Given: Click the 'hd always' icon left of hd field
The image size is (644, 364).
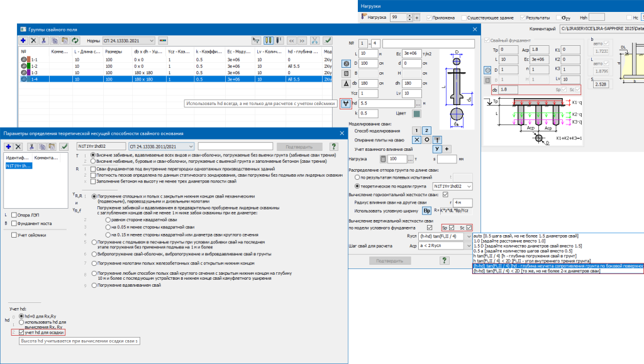Looking at the screenshot, I should tap(347, 104).
